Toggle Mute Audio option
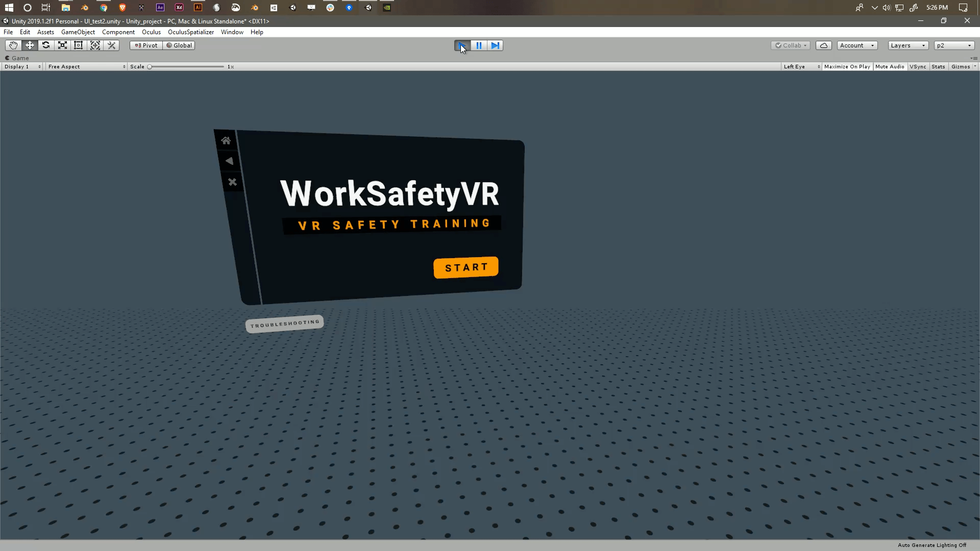This screenshot has width=980, height=551. pyautogui.click(x=890, y=67)
